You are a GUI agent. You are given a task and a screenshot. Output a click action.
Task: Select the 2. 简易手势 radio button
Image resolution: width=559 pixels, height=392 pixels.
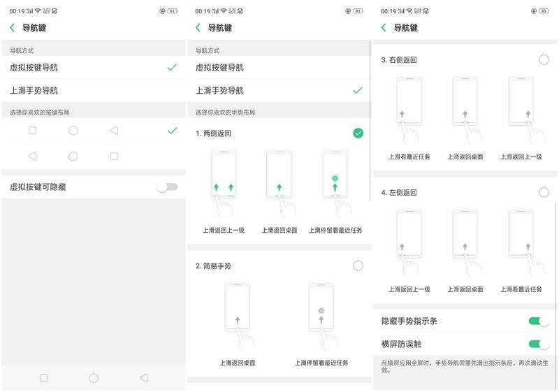(358, 266)
